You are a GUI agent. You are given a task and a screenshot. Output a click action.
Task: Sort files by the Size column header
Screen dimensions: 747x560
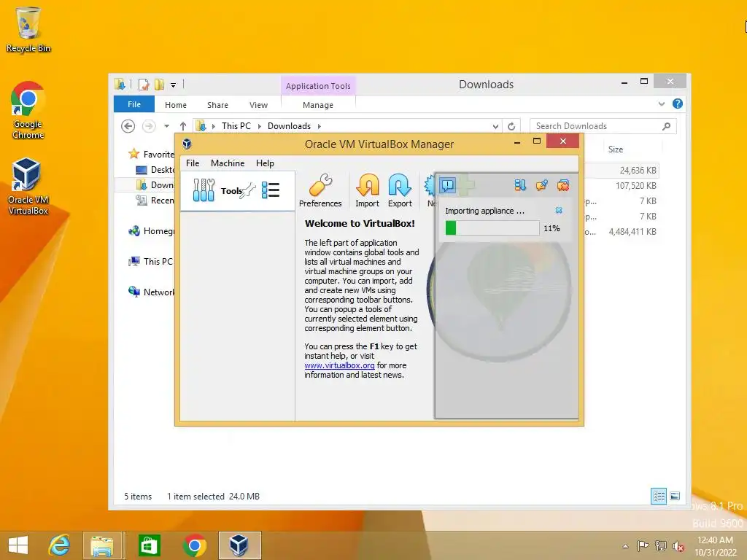pyautogui.click(x=616, y=149)
